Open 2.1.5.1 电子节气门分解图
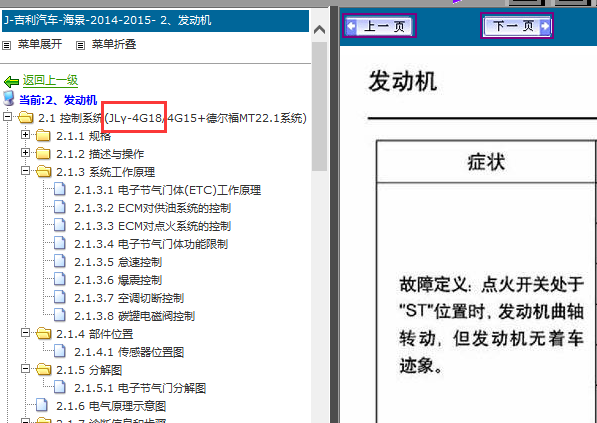This screenshot has height=423, width=597. pyautogui.click(x=140, y=388)
